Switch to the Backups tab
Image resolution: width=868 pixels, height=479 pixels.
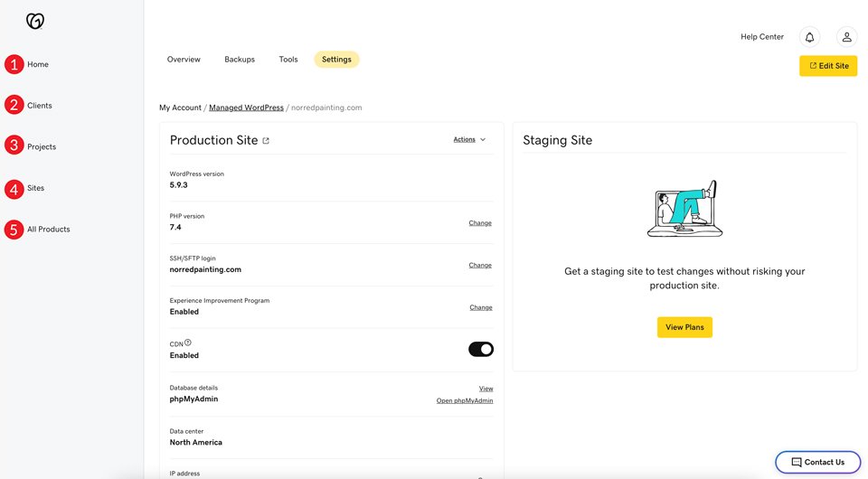point(240,59)
